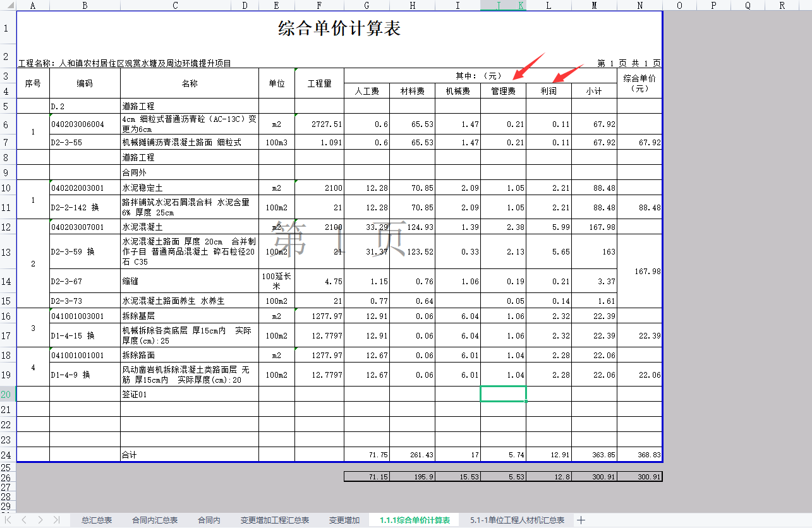
Task: Select the 1.1.1综合单价计算表 sheet tab
Action: tap(415, 520)
